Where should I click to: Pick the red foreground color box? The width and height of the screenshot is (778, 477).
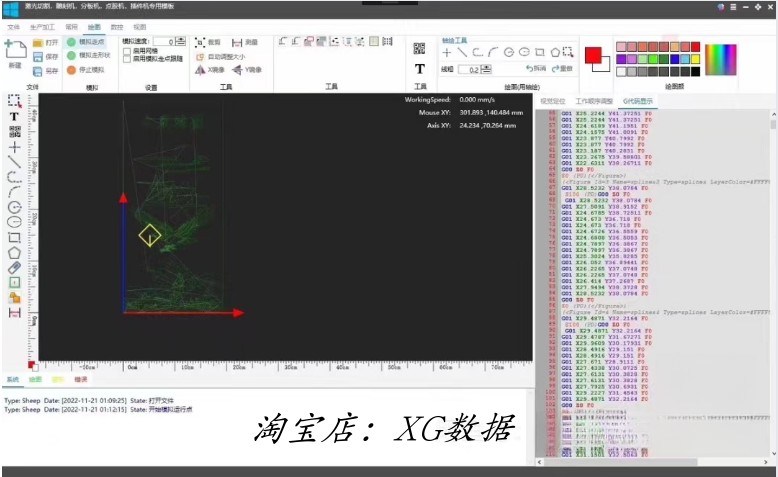click(x=593, y=55)
